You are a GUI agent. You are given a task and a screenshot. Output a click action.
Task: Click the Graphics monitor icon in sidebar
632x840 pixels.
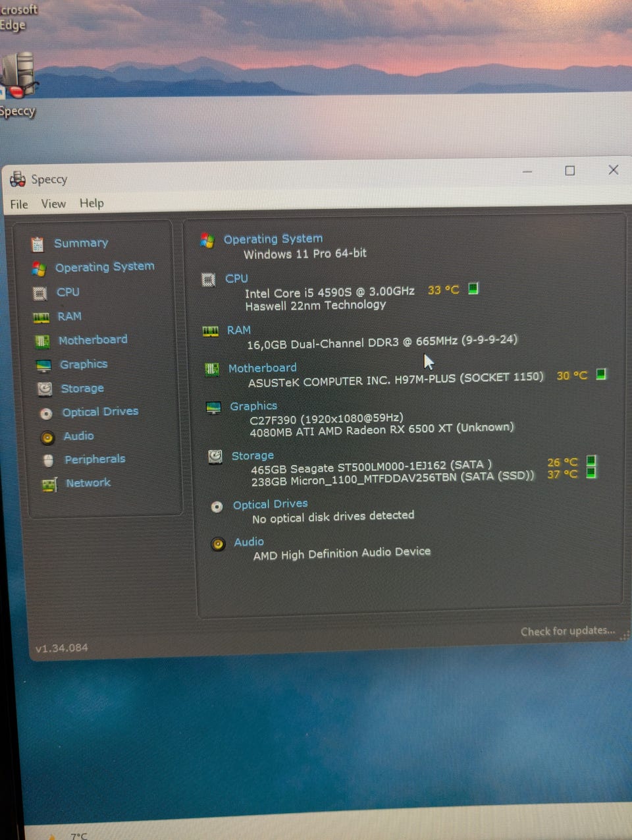43,366
